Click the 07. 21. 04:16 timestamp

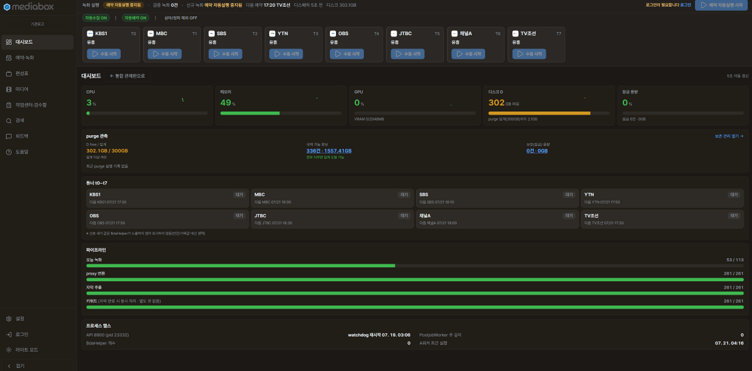click(x=729, y=343)
